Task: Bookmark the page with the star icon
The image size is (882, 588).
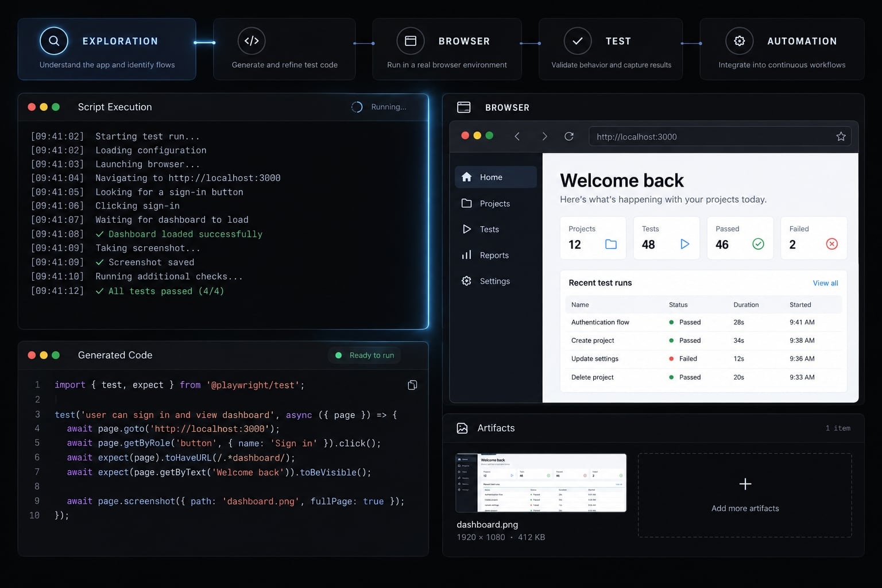Action: point(841,136)
